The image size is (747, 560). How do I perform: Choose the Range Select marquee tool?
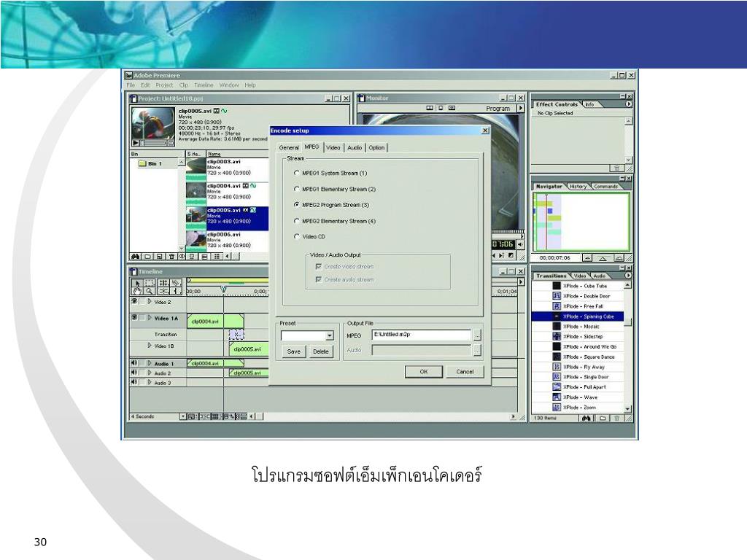150,283
